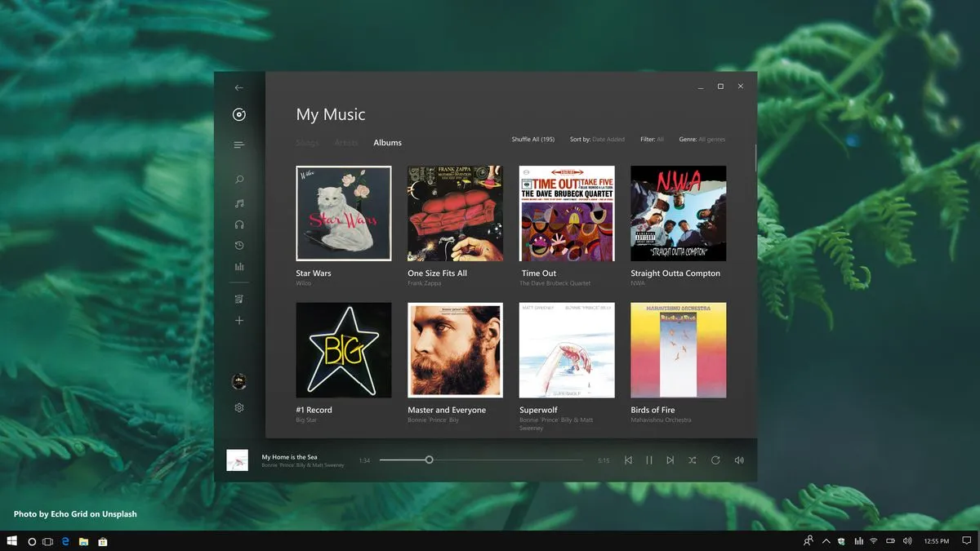The image size is (980, 551).
Task: Click the 'Superwolf' album title text
Action: (538, 410)
